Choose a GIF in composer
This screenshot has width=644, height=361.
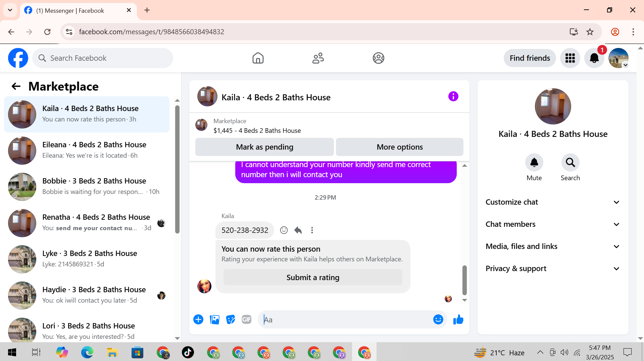[247, 320]
